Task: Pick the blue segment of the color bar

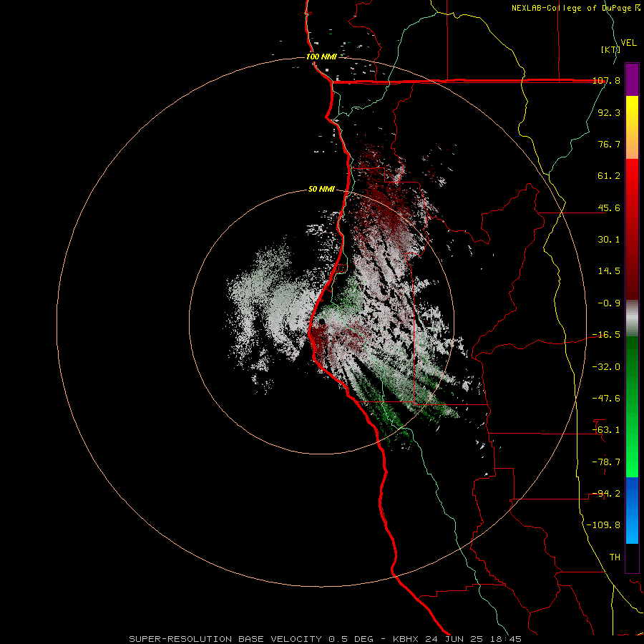Action: 632,510
